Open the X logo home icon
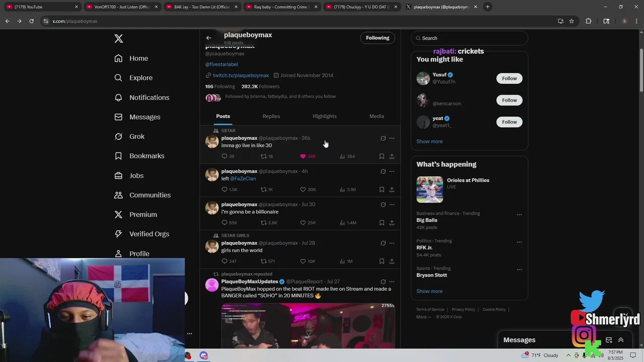 (x=119, y=39)
